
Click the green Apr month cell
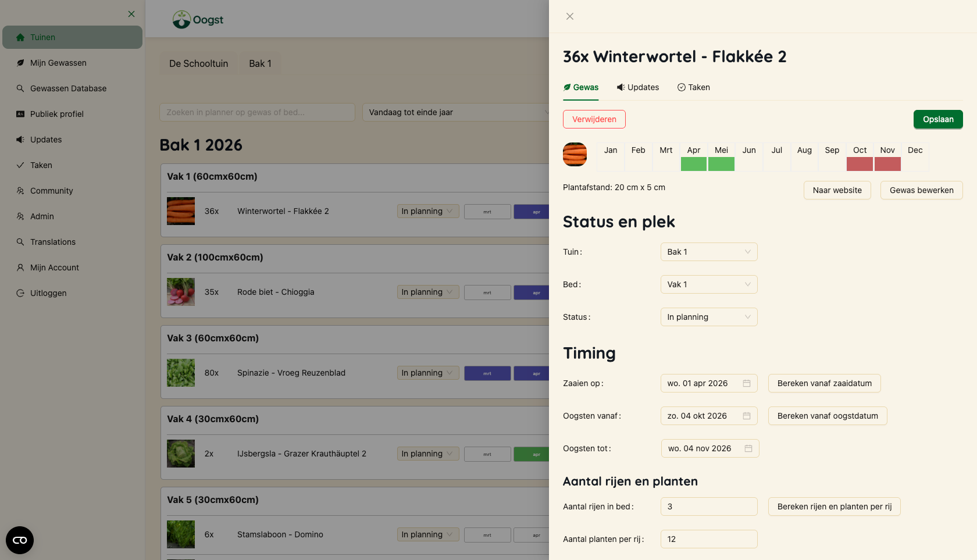pyautogui.click(x=694, y=164)
